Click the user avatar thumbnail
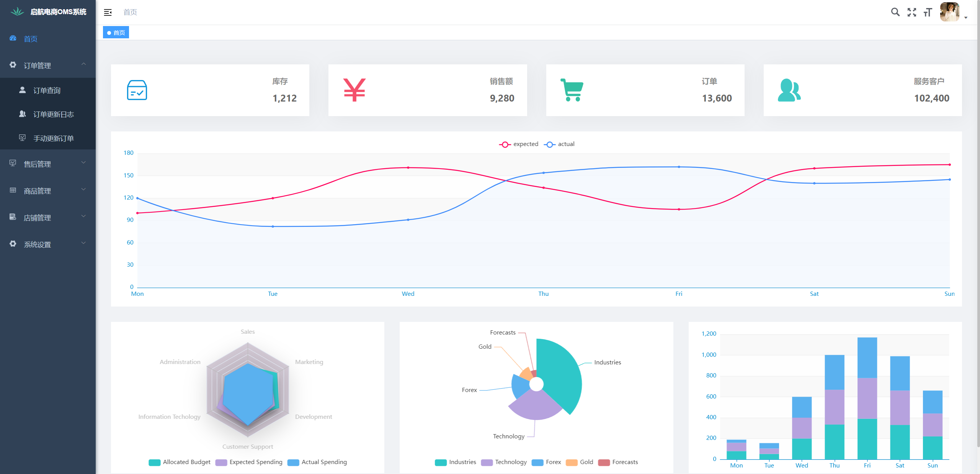 (x=950, y=12)
